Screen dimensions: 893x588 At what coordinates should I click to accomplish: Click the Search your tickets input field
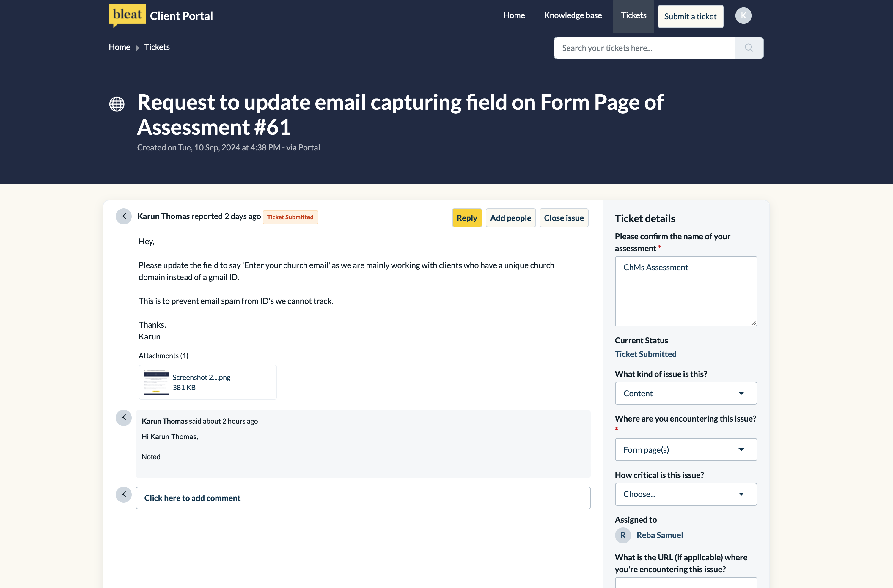[x=644, y=48]
